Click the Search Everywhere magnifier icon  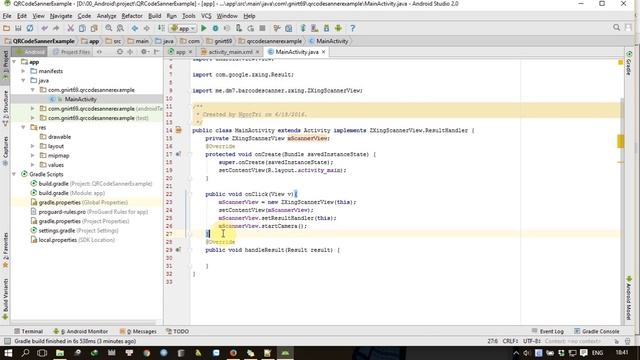(616, 27)
